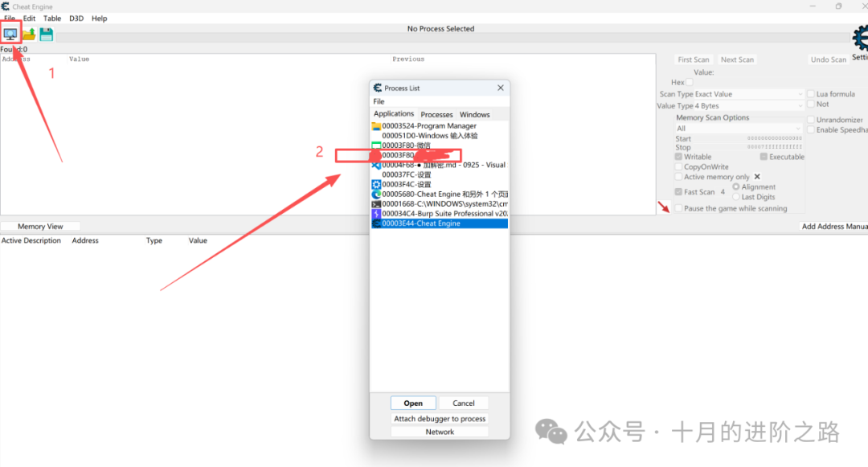Open the Scan Type Exact Value dropdown
Screen dimensions: 868x467
tap(747, 94)
